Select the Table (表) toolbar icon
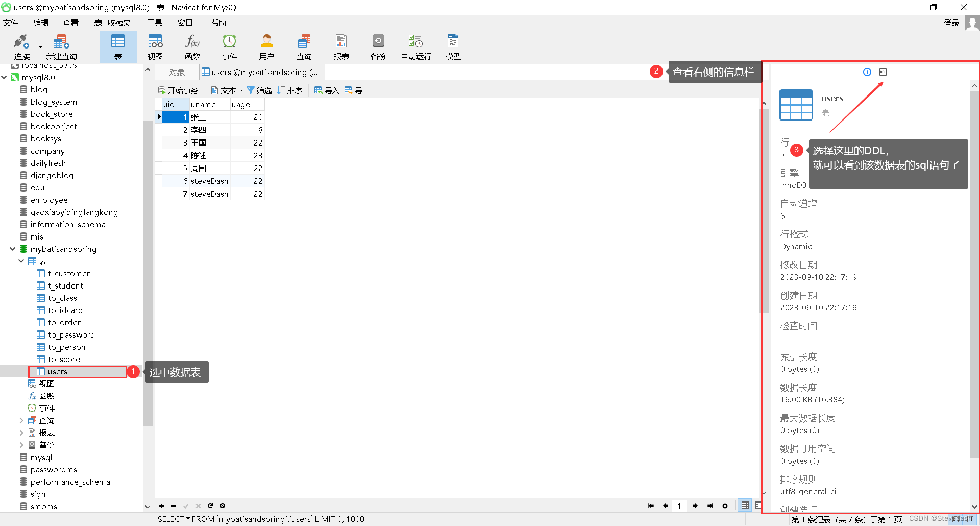 tap(118, 46)
